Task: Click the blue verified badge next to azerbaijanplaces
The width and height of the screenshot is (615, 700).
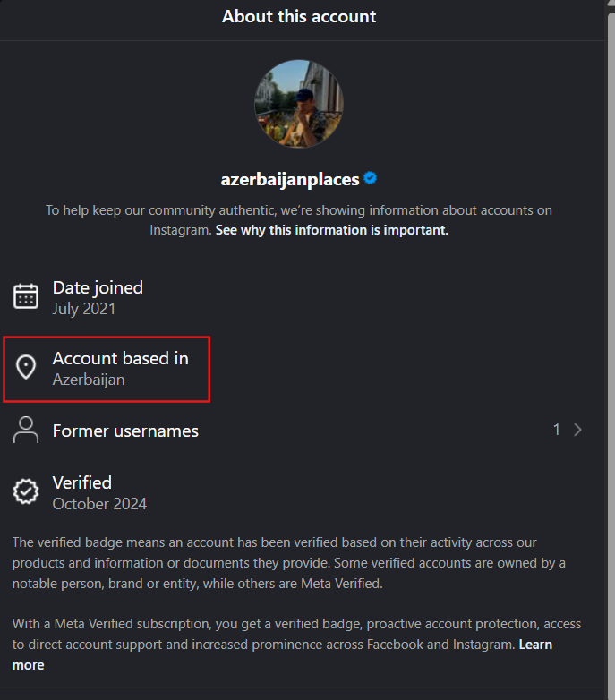Action: click(x=370, y=178)
